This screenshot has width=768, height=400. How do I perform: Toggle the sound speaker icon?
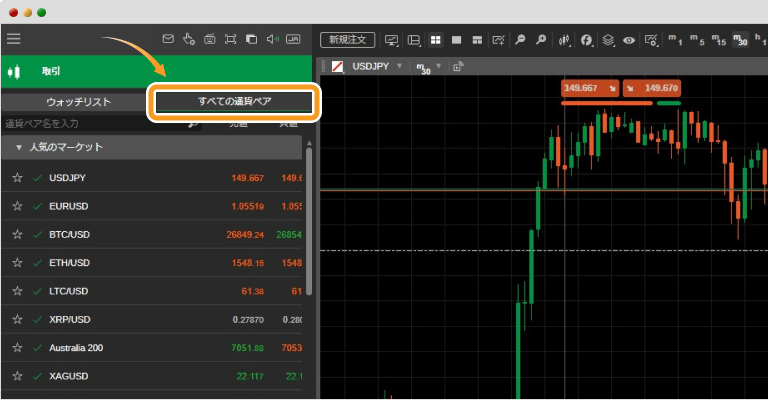(272, 39)
